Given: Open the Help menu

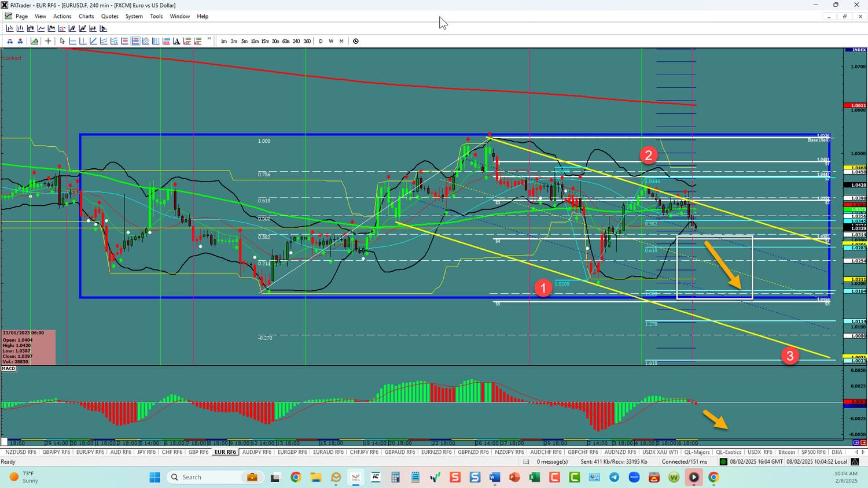Looking at the screenshot, I should 203,16.
